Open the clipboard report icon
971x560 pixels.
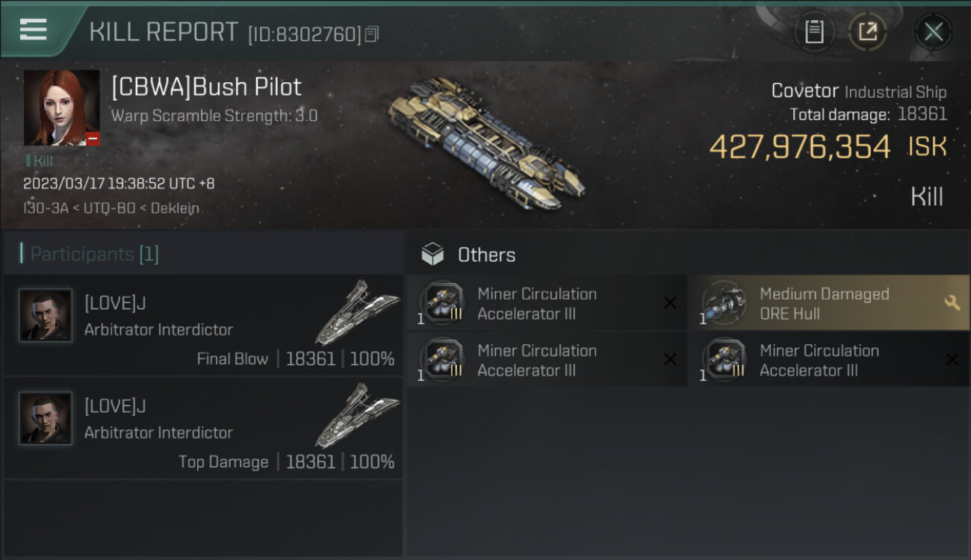click(x=814, y=31)
